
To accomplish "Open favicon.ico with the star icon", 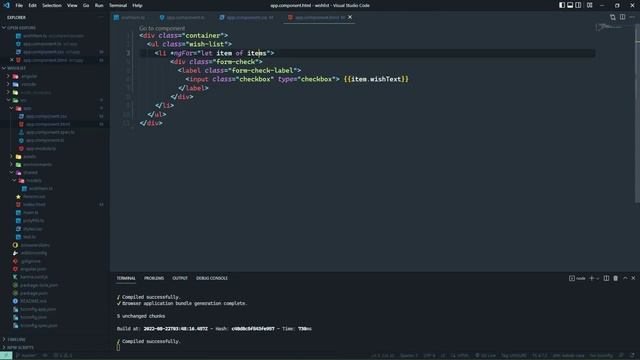I will [x=34, y=197].
